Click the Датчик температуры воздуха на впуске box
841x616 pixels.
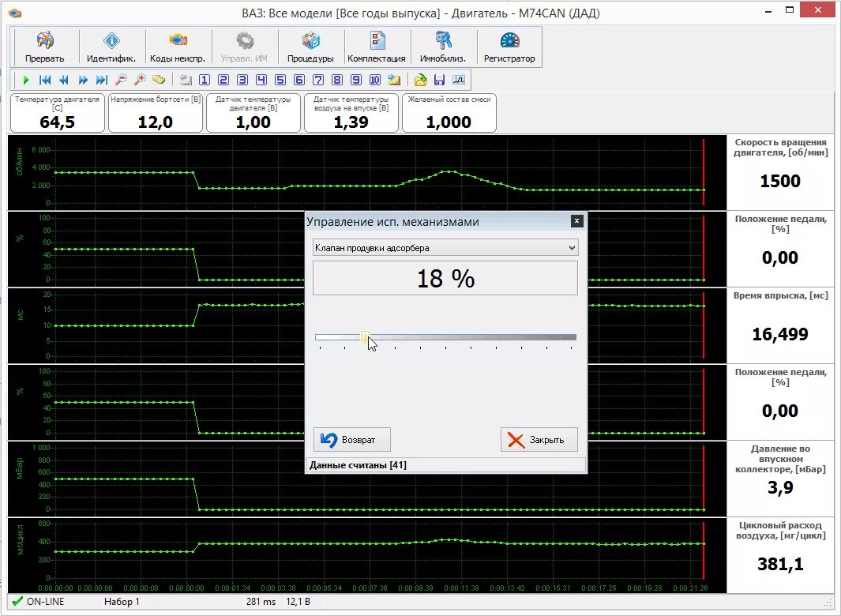(x=351, y=113)
